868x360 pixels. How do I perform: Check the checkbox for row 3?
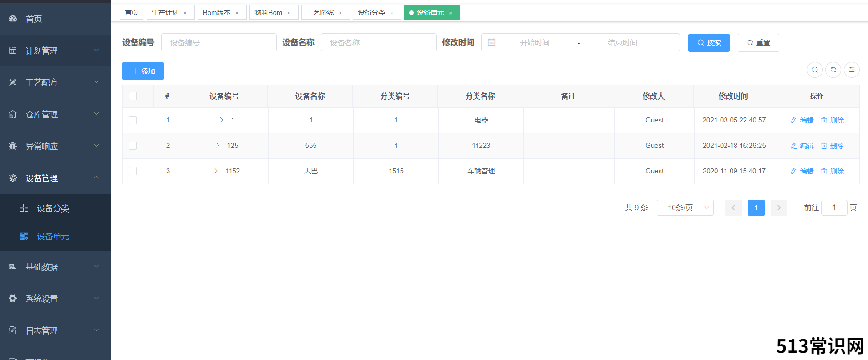[133, 171]
